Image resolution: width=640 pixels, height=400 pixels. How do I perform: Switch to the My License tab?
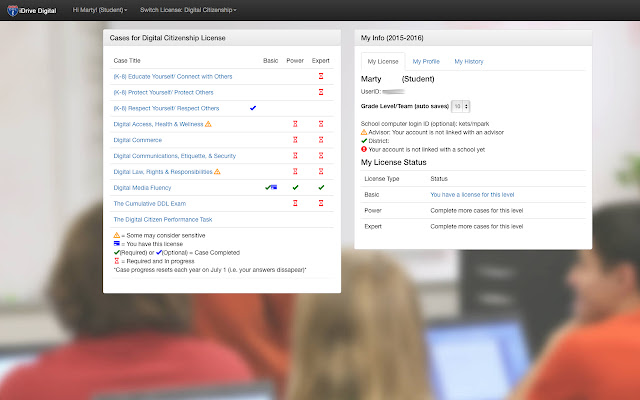point(383,62)
